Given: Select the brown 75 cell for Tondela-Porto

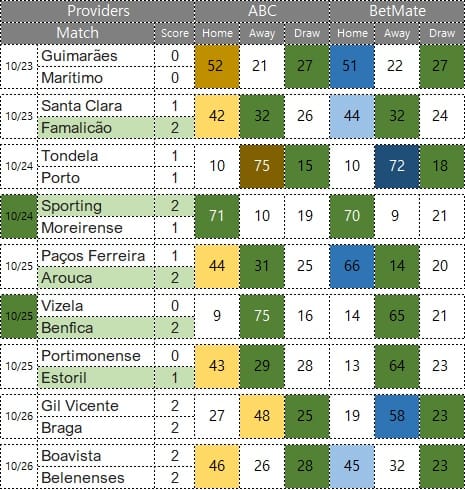Looking at the screenshot, I should tap(262, 166).
